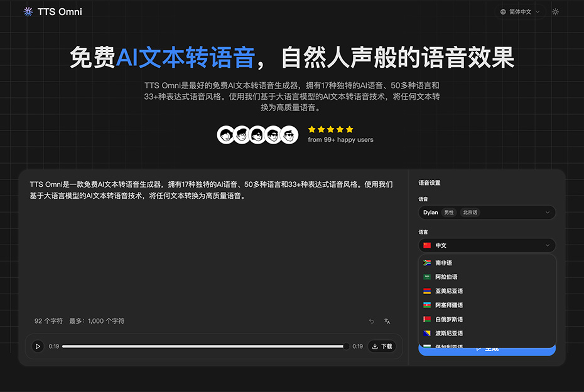Select 波斯尼亚语 from language list

(x=487, y=333)
